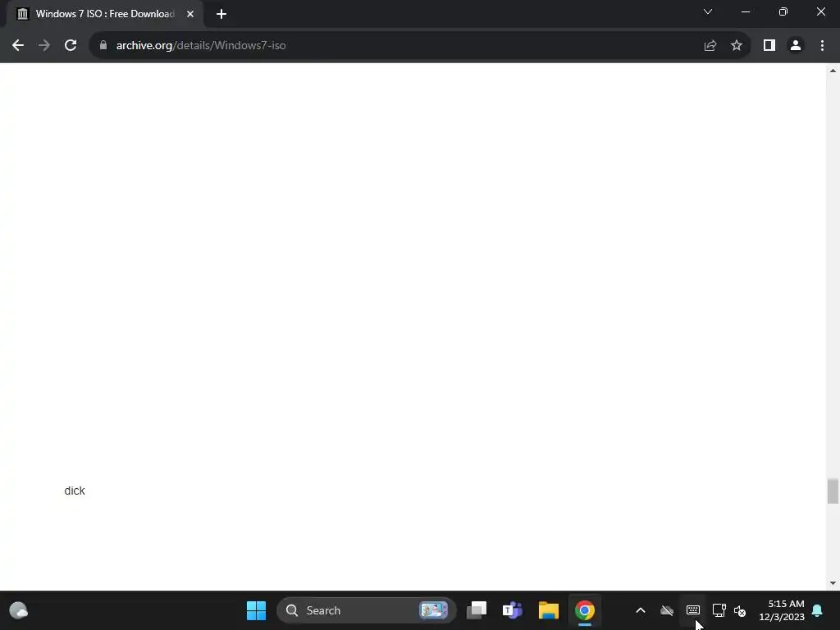Click the taskbar Search box
The height and width of the screenshot is (630, 840).
click(367, 610)
